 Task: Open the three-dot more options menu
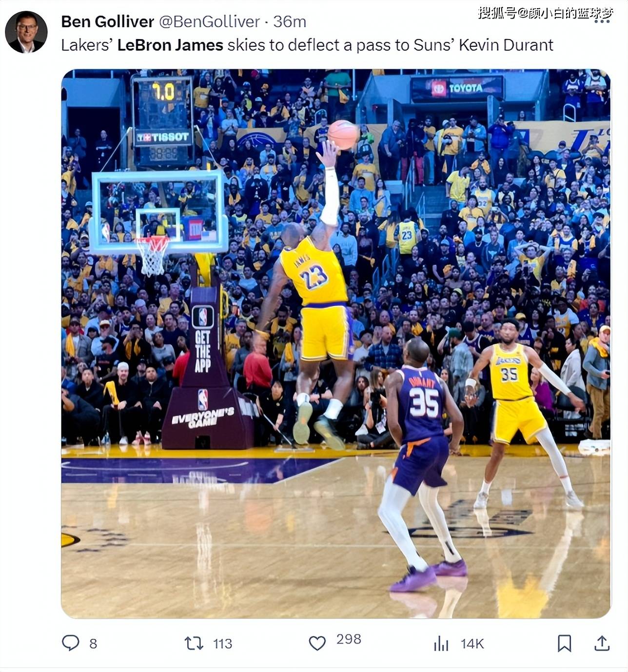tap(602, 22)
